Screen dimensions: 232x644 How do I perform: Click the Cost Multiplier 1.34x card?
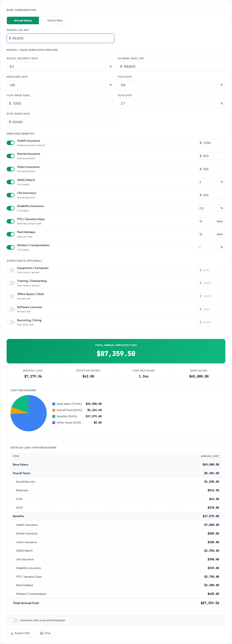(144, 374)
